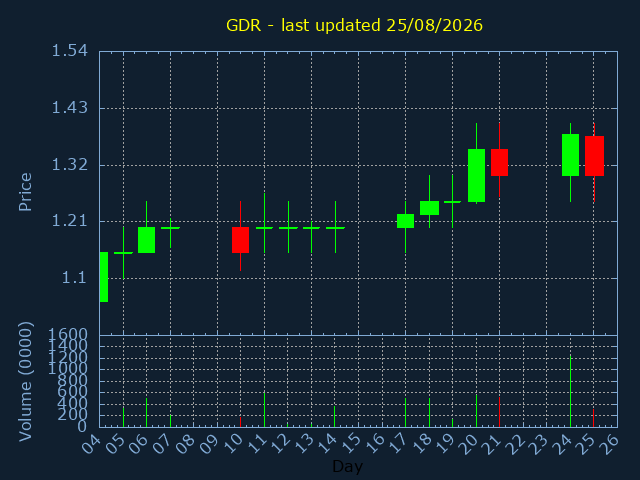Select the red candlestick for day 10
640x480 pixels.
coord(240,240)
